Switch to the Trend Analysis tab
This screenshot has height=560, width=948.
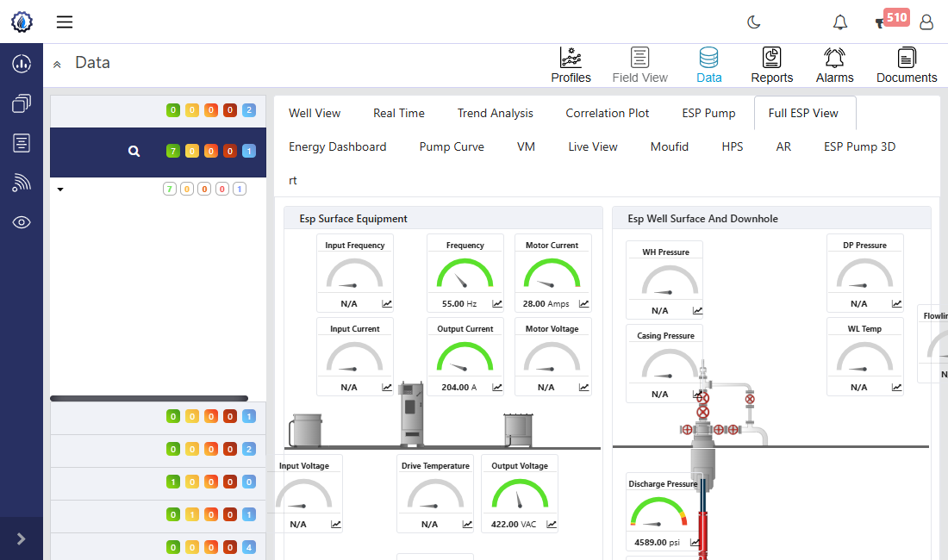[x=495, y=113]
